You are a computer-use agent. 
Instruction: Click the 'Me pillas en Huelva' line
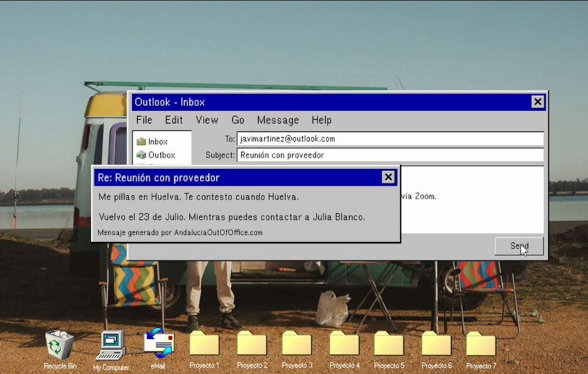[199, 196]
